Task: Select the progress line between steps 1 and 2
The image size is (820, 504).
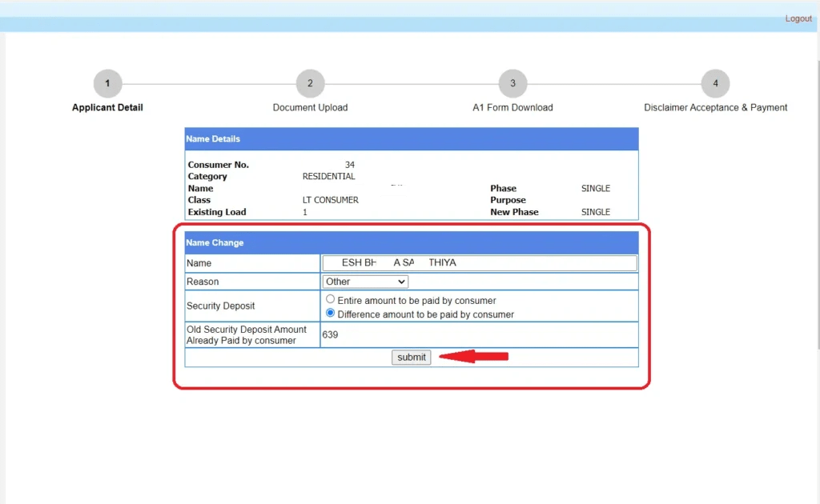Action: click(x=208, y=83)
